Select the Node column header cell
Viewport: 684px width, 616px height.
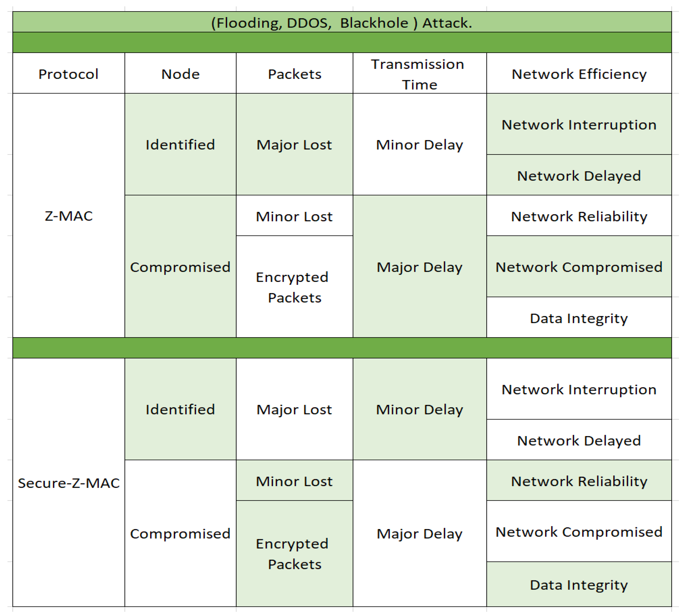(180, 74)
